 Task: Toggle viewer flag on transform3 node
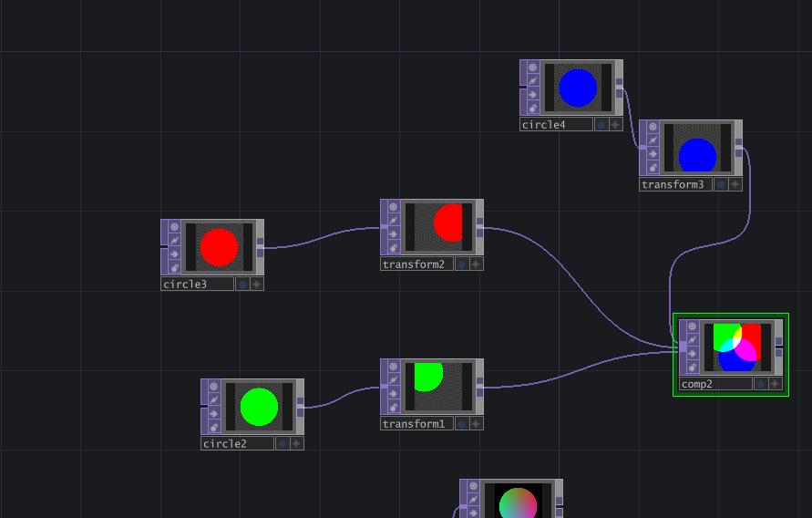[653, 127]
